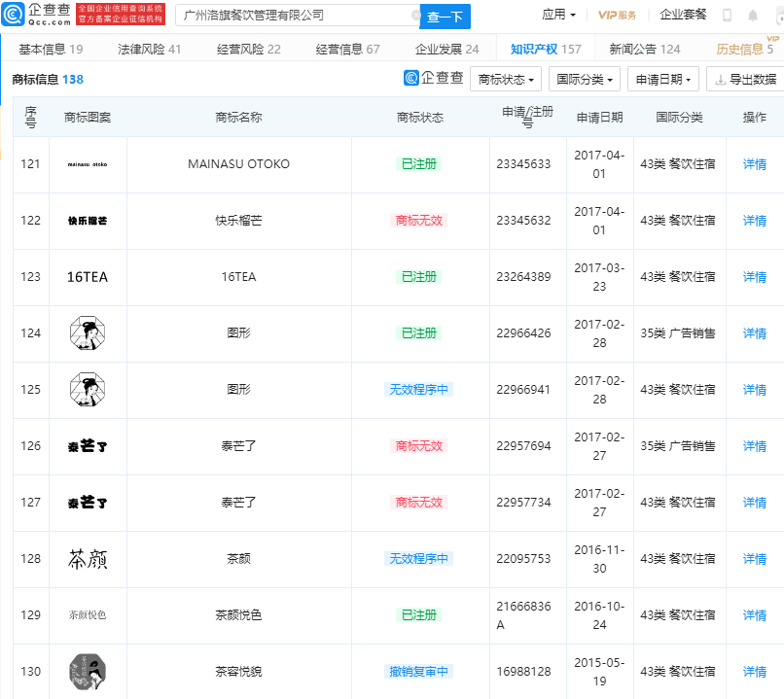Viewport: 784px width, 699px height.
Task: Open 详情 for row 126 泰芒了
Action: coord(755,446)
